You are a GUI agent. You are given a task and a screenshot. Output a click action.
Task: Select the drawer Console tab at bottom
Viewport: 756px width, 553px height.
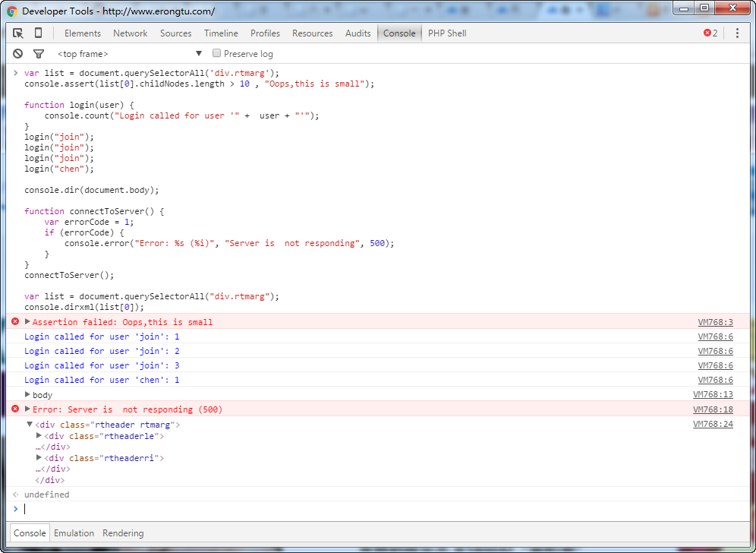30,532
